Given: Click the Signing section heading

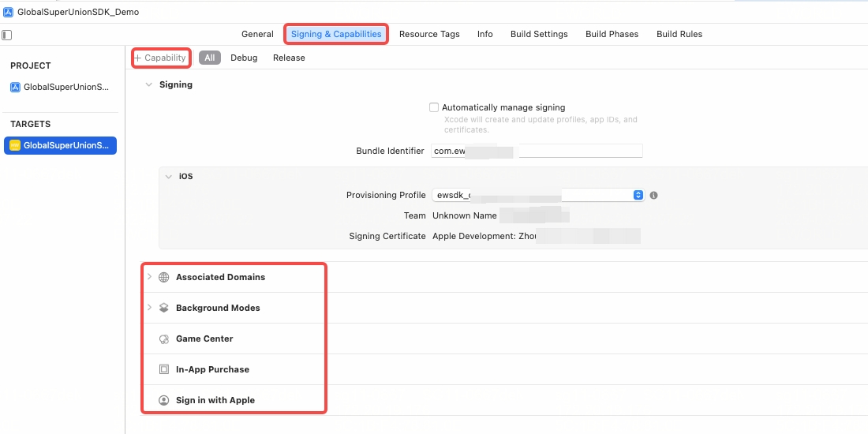Looking at the screenshot, I should pos(176,84).
